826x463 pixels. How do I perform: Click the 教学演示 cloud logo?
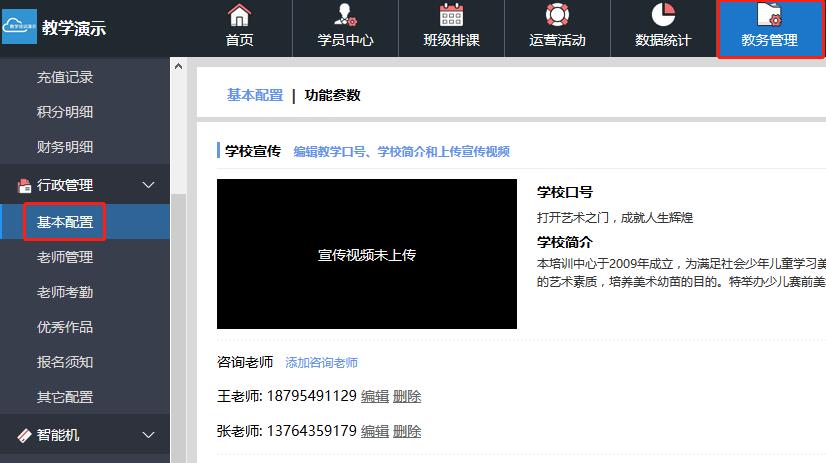19,28
